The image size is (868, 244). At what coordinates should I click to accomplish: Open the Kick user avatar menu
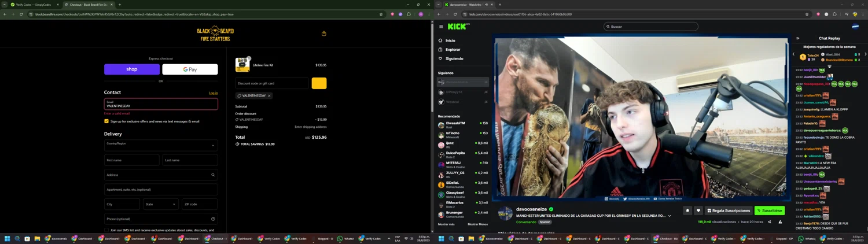855,27
